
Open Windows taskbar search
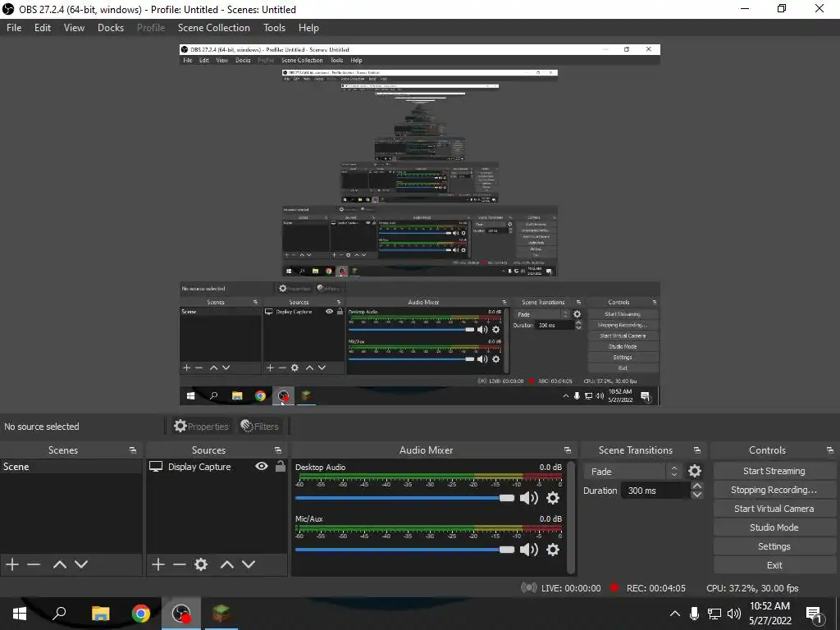point(59,614)
